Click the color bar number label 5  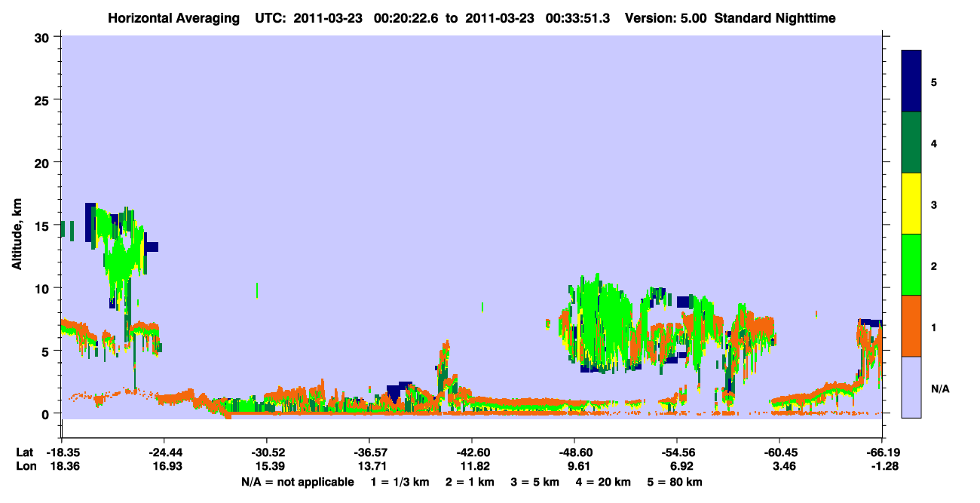point(934,81)
